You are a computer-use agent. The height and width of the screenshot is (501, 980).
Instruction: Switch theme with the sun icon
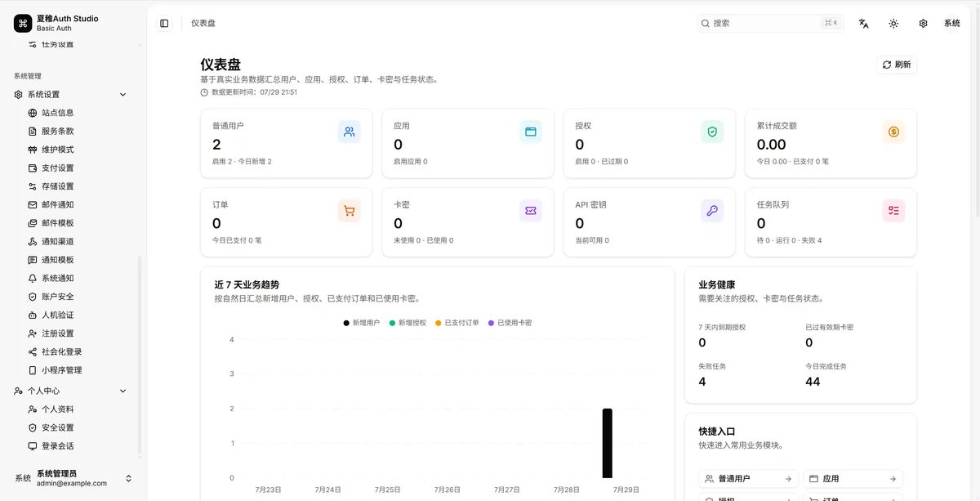point(893,24)
